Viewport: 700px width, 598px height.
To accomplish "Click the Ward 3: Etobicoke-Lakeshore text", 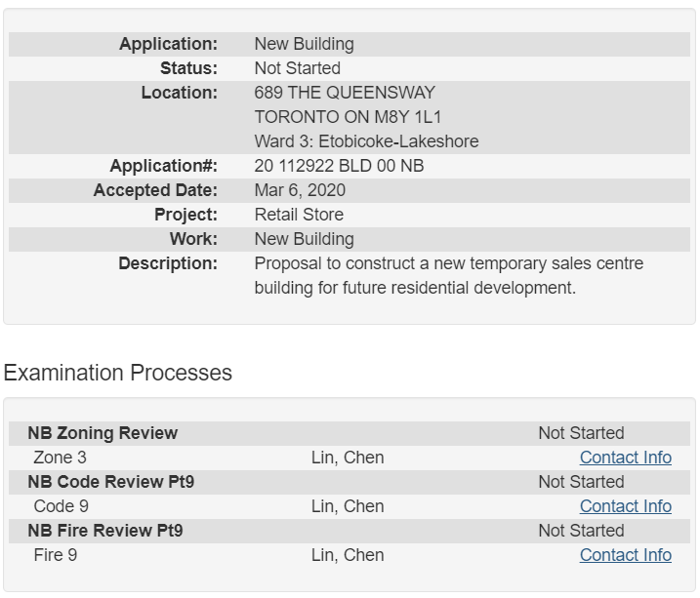I will pyautogui.click(x=366, y=141).
